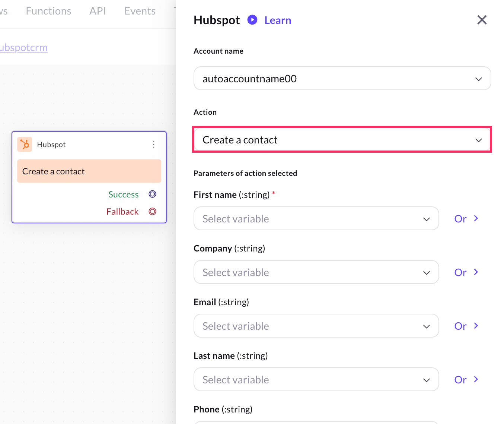Click the arrow next to First name Or
504x424 pixels.
coord(476,218)
